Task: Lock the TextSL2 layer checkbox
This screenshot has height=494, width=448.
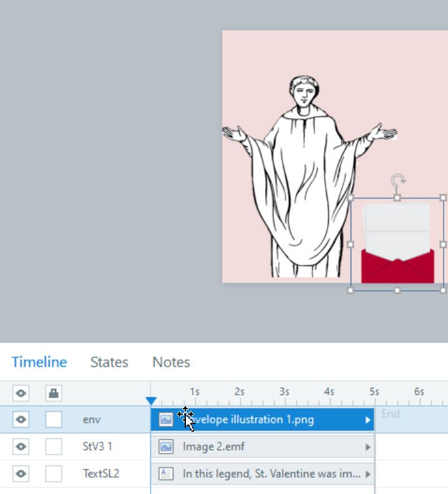Action: point(54,474)
